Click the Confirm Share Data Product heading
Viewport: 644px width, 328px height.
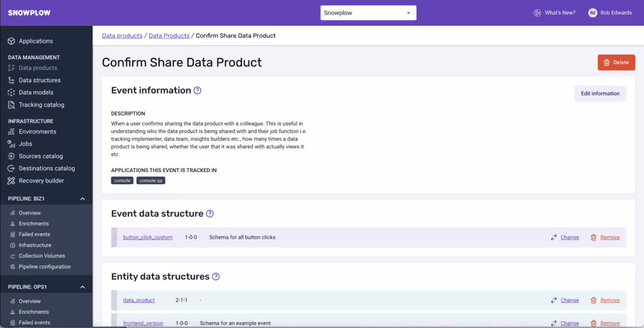point(182,62)
